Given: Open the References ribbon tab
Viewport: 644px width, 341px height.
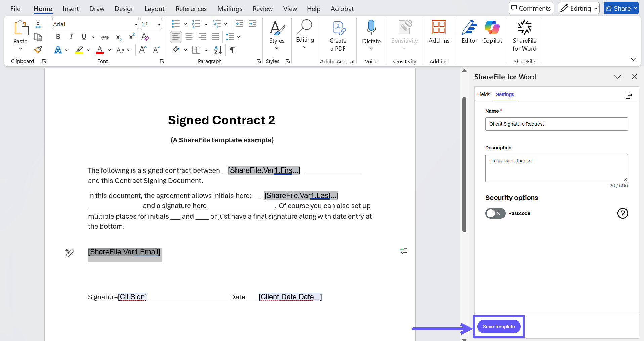Looking at the screenshot, I should [x=191, y=9].
